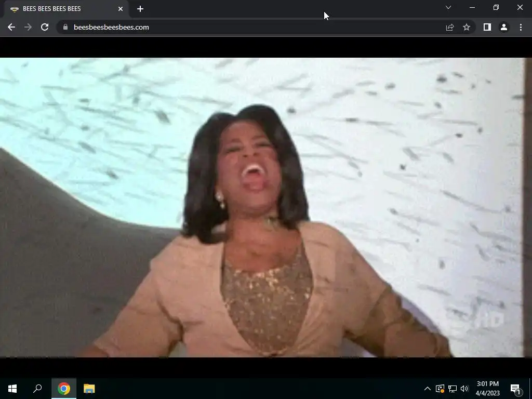532x399 pixels.
Task: Open the Windows Start menu
Action: coord(12,389)
